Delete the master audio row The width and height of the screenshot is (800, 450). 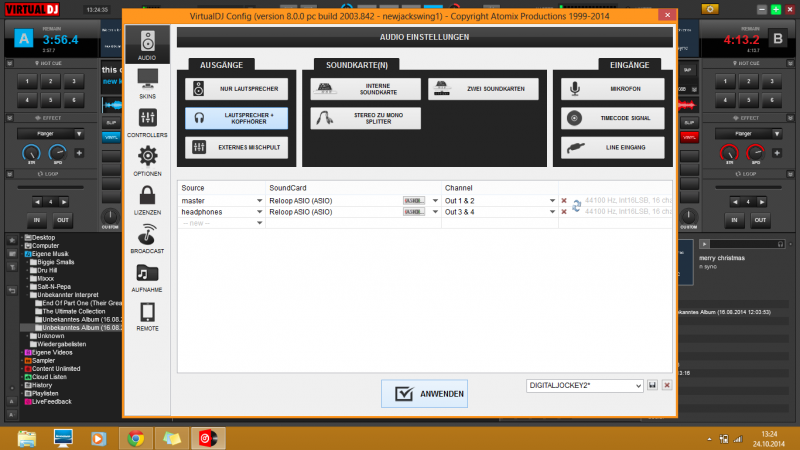point(564,201)
